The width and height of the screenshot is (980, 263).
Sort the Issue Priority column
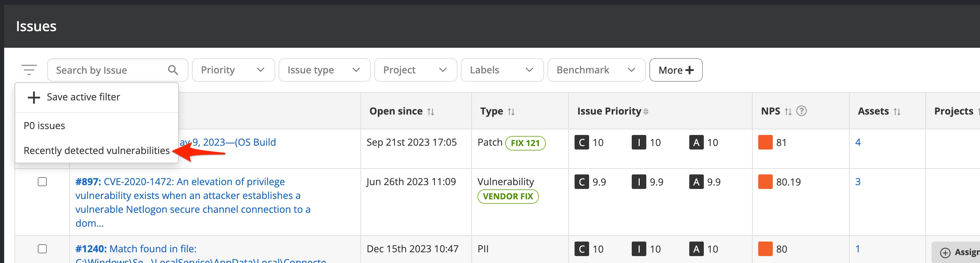(x=646, y=112)
